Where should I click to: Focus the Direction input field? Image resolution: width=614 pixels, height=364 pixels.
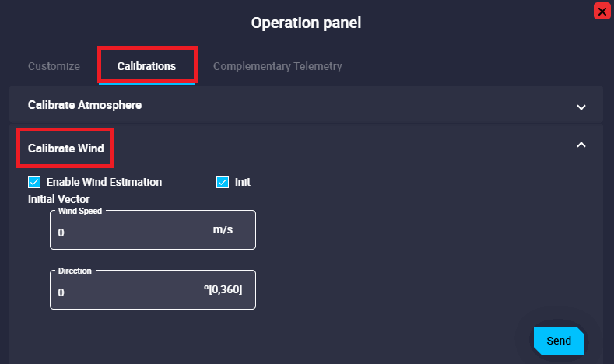click(125, 292)
